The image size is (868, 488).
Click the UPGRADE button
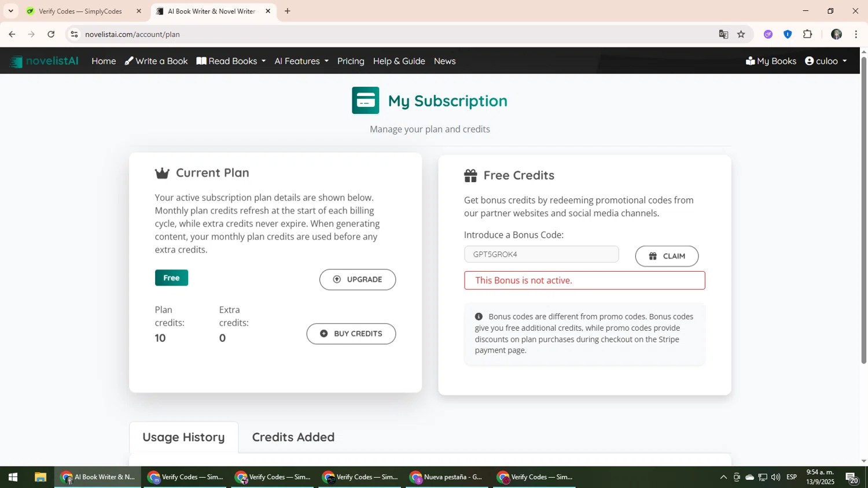click(358, 279)
